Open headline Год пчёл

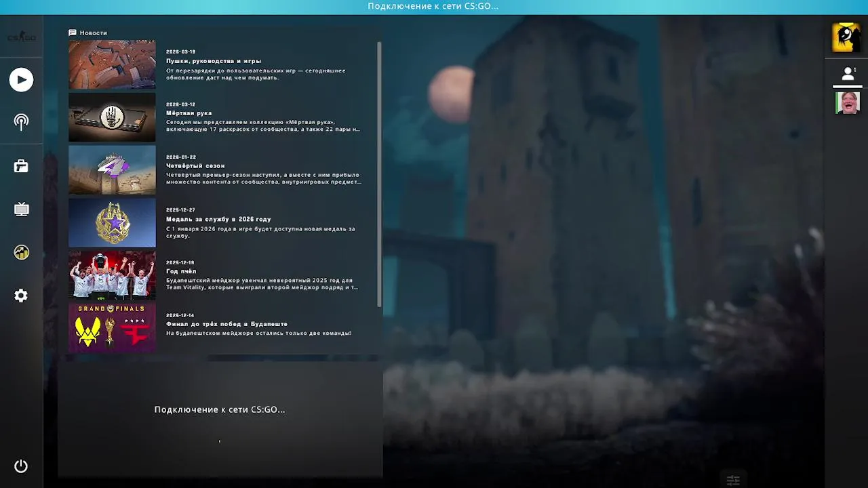181,272
